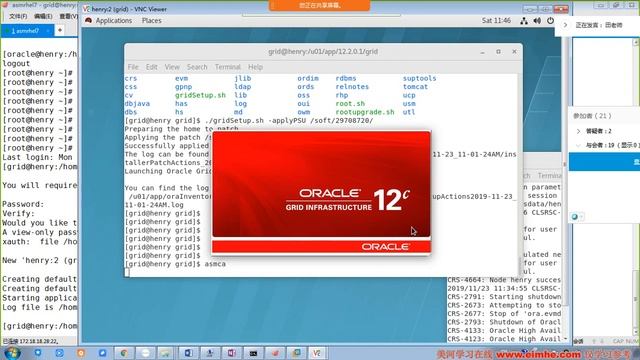
Task: Open Edit menu in grid terminal
Action: tap(151, 67)
